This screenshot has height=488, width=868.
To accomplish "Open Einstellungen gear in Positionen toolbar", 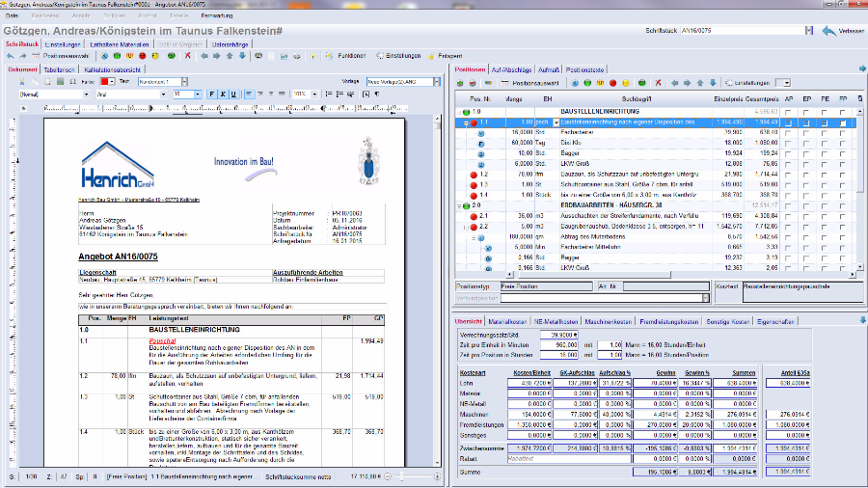I will (729, 84).
